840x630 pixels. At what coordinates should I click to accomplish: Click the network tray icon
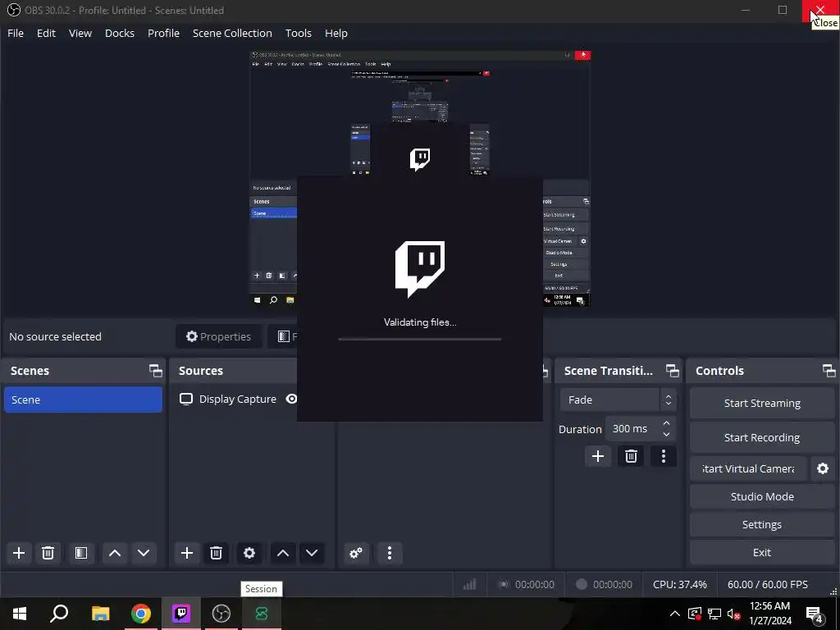tap(714, 614)
